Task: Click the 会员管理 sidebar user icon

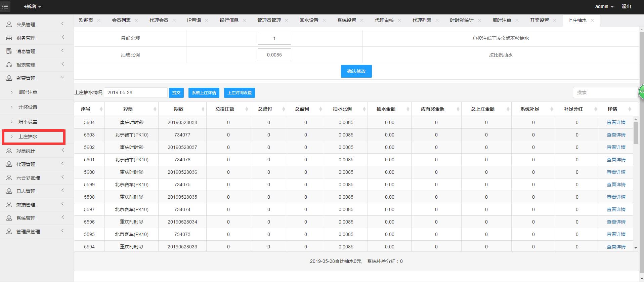Action: point(9,25)
